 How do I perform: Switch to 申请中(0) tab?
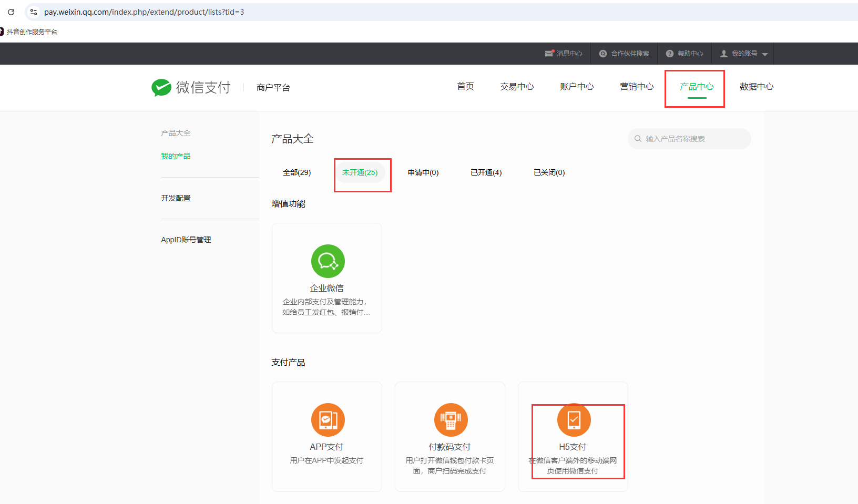tap(423, 172)
